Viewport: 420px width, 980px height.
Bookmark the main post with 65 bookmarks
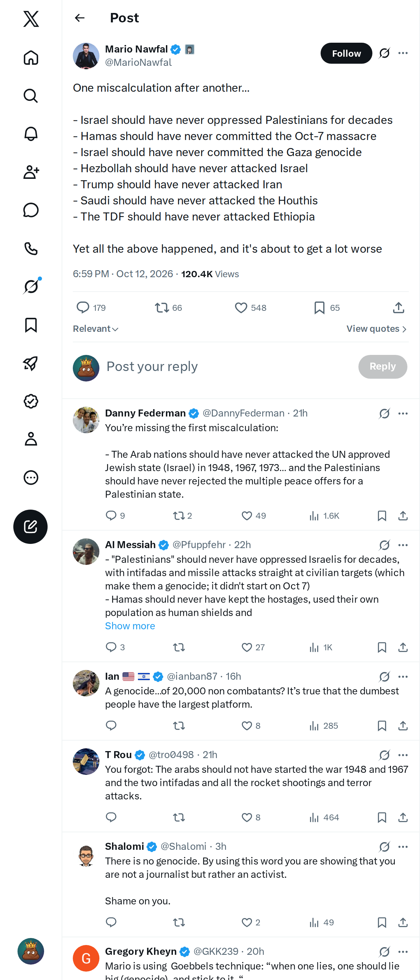point(327,307)
